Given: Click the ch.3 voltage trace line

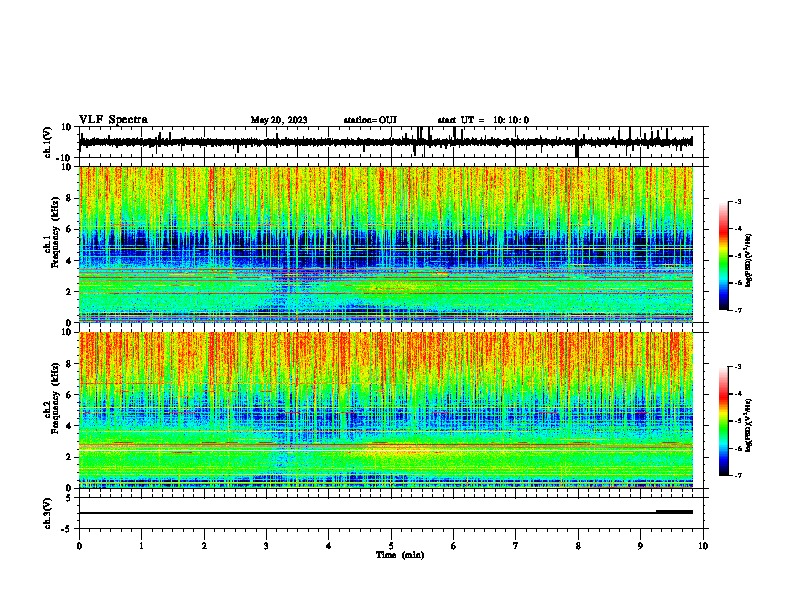Looking at the screenshot, I should click(386, 513).
